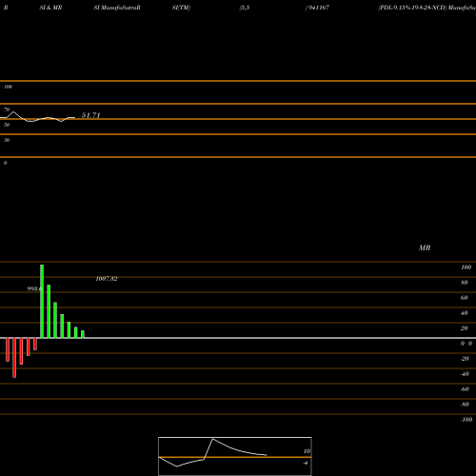The image size is (476, 476).
Task: Click the '10' label in mini chart
Action: (x=307, y=451)
